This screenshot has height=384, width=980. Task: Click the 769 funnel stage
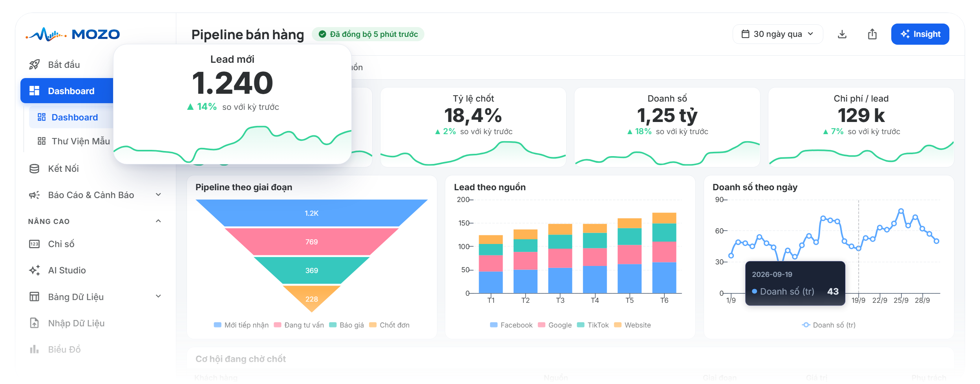pyautogui.click(x=312, y=242)
